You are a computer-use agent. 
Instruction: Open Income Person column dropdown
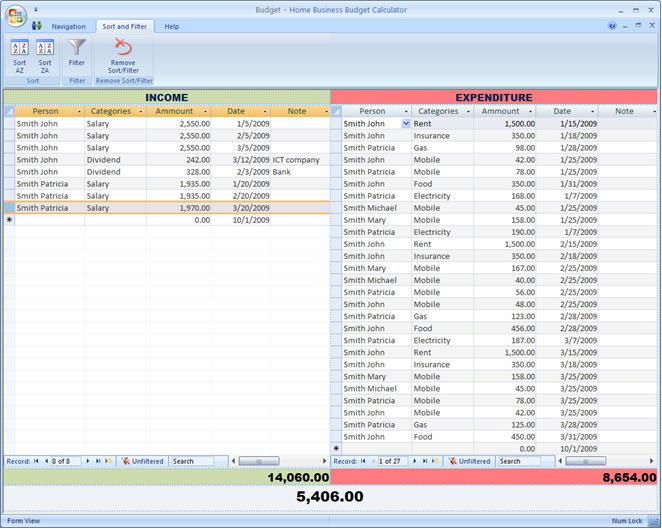(79, 111)
